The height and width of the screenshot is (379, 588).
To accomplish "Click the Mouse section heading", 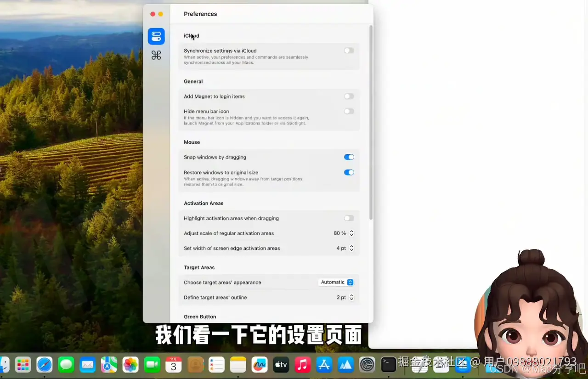I will pyautogui.click(x=192, y=142).
